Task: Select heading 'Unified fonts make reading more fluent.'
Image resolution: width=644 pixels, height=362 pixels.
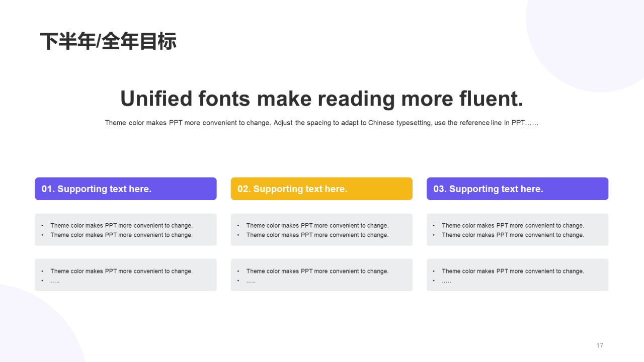Action: tap(322, 99)
